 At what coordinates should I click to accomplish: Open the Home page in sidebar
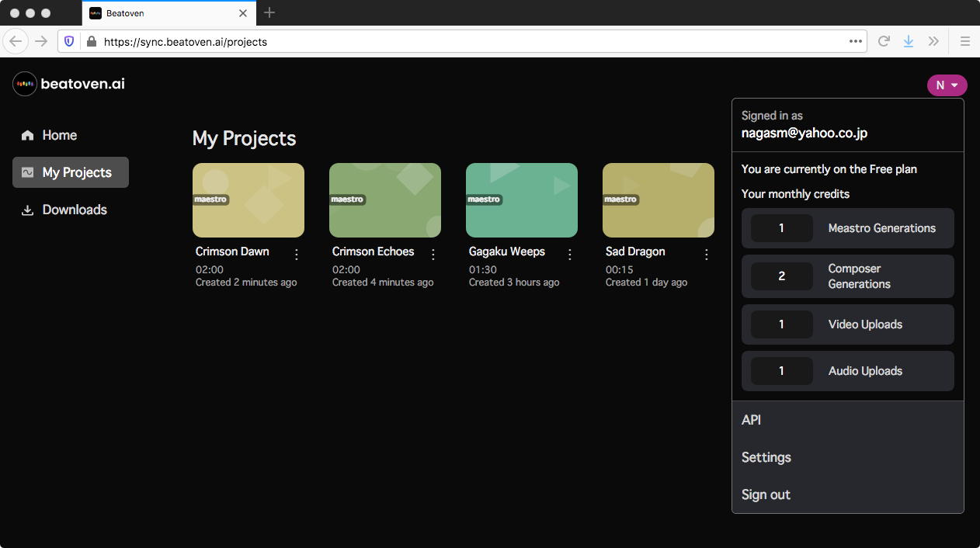tap(59, 135)
